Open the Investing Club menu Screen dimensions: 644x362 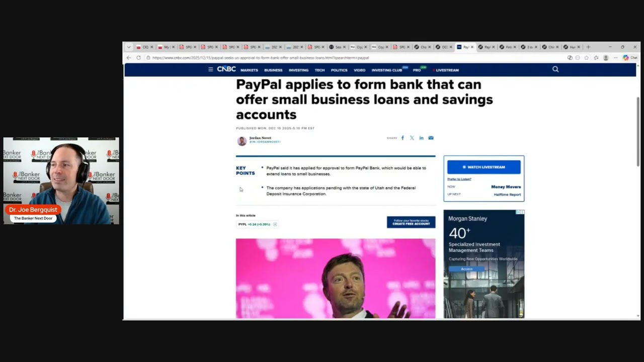387,70
